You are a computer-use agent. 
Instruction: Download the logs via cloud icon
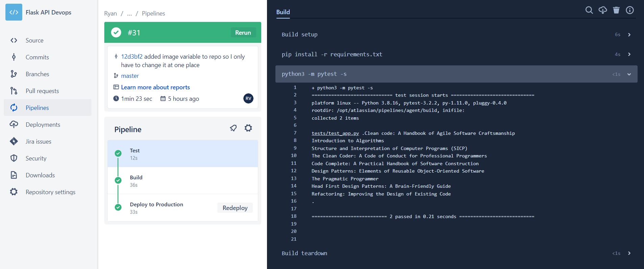click(603, 10)
